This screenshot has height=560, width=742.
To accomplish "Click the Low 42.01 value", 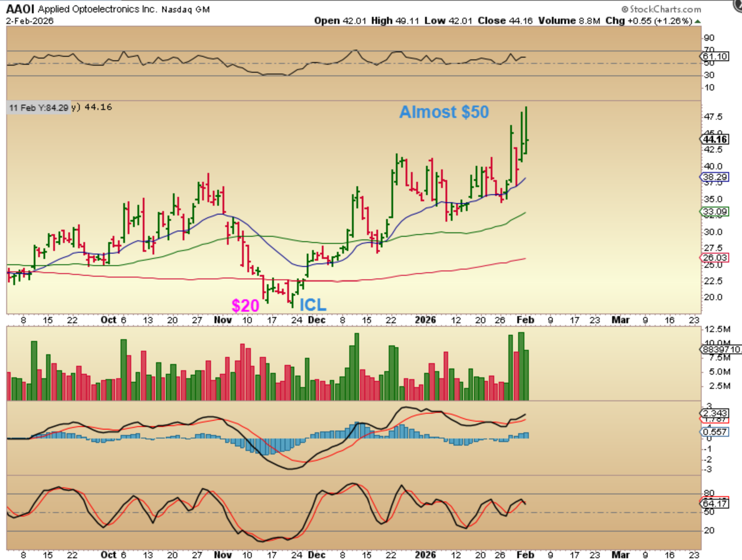I will point(448,20).
